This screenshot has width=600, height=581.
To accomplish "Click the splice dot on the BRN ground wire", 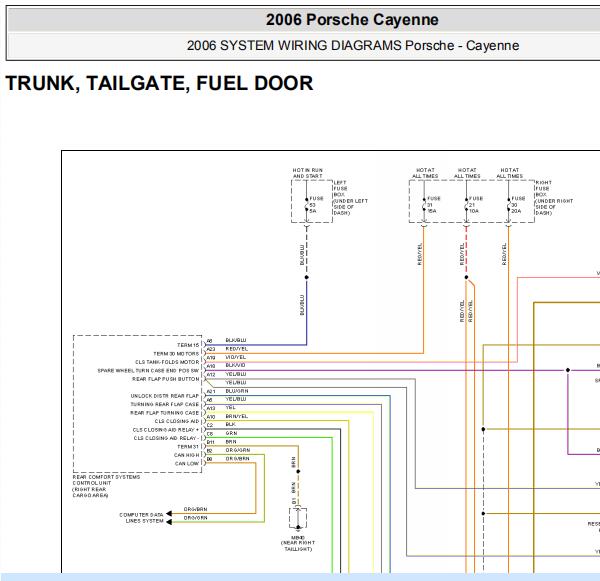I will pos(298,472).
